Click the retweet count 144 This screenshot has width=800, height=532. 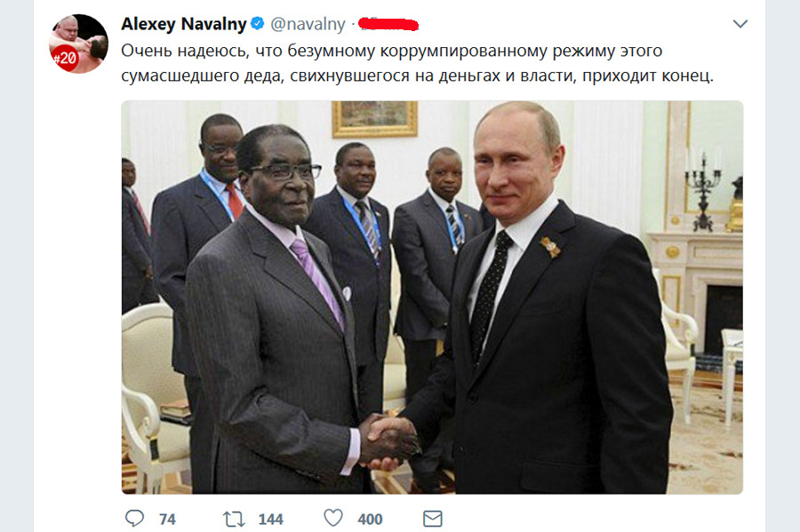270,520
